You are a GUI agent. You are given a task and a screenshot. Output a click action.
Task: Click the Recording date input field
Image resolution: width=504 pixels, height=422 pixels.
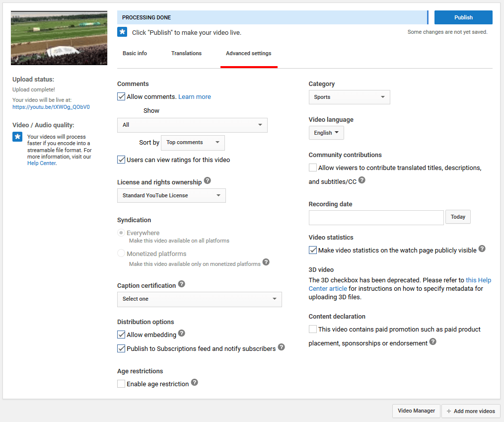click(376, 217)
